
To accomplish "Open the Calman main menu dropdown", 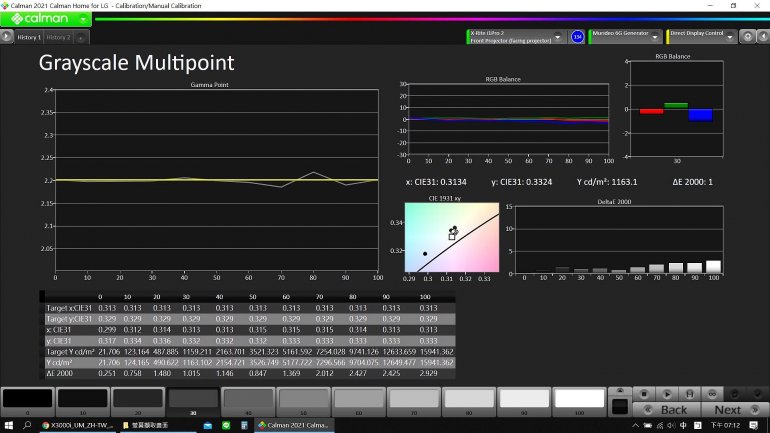I will point(83,19).
